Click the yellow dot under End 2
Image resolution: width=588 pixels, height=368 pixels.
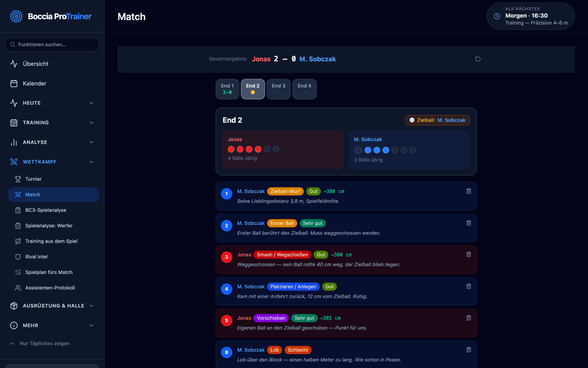[x=253, y=92]
